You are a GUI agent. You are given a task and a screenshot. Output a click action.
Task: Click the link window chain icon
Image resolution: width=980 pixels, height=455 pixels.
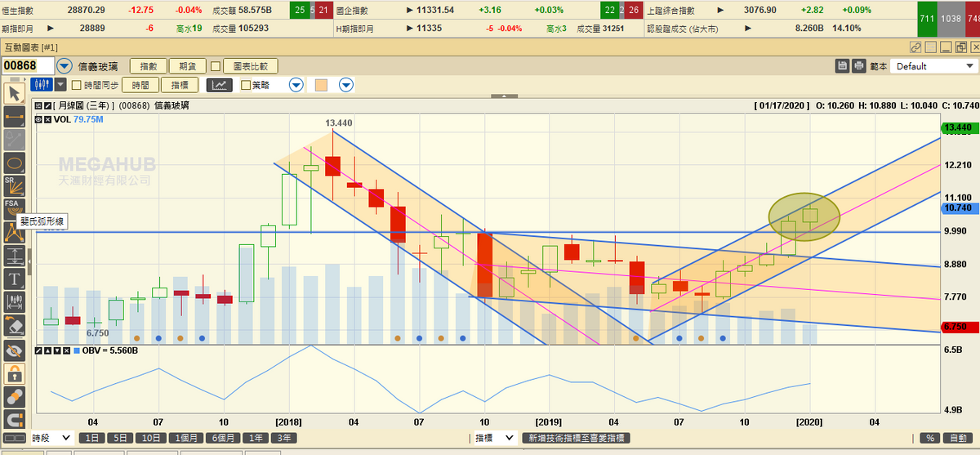click(915, 47)
